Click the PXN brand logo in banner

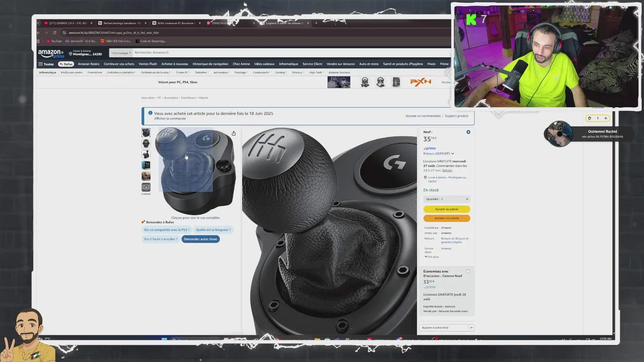(420, 82)
